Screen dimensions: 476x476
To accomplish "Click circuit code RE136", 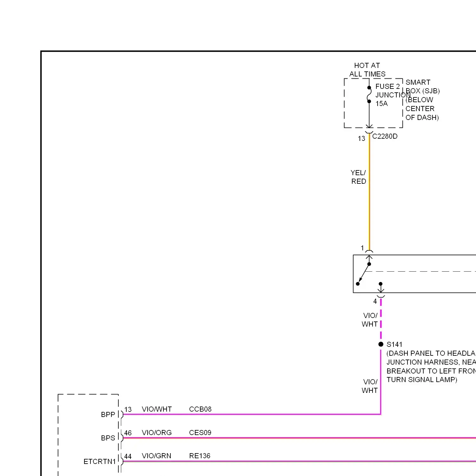I will coord(200,456).
